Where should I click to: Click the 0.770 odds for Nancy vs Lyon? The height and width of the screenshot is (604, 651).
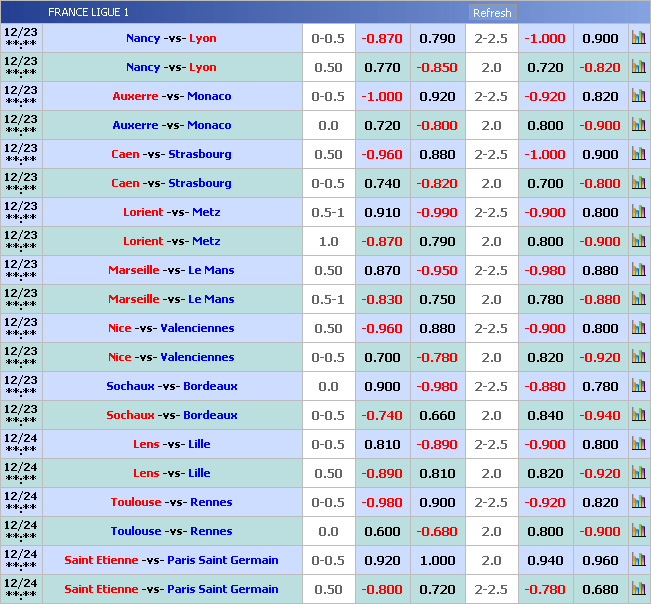(383, 67)
